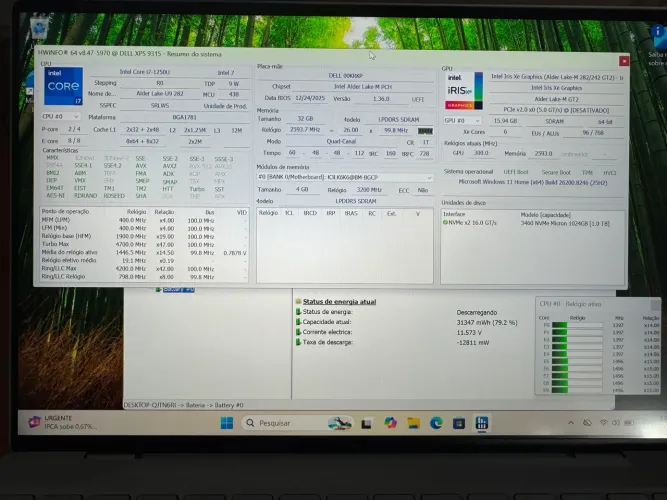Viewport: 667px width, 500px height.
Task: Click the Intel Iris Xe Graphics logo
Action: [464, 91]
